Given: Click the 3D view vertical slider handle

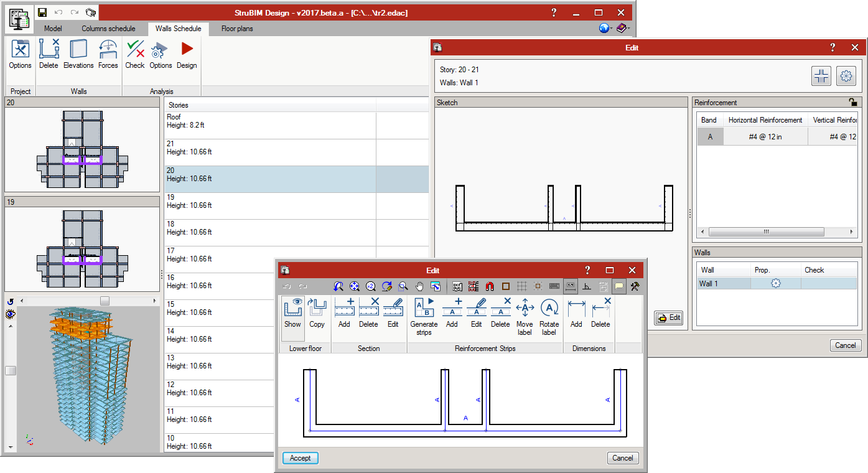Looking at the screenshot, I should (11, 370).
